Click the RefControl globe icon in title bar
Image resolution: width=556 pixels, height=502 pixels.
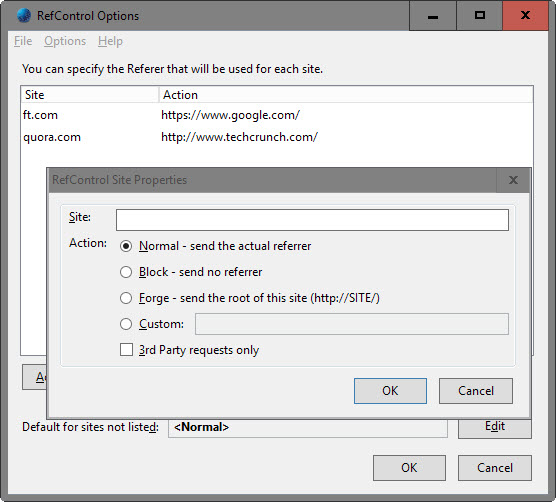click(x=24, y=16)
